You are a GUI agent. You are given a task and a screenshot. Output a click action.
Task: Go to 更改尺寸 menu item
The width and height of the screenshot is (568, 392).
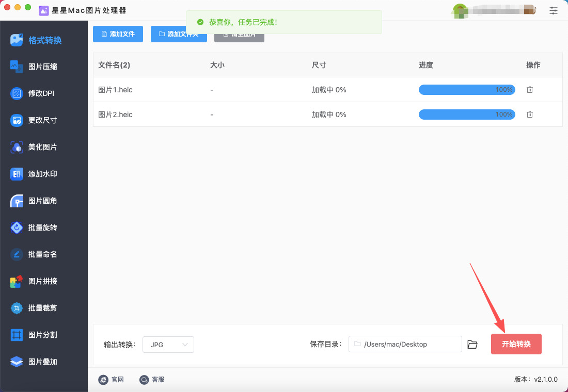(43, 120)
